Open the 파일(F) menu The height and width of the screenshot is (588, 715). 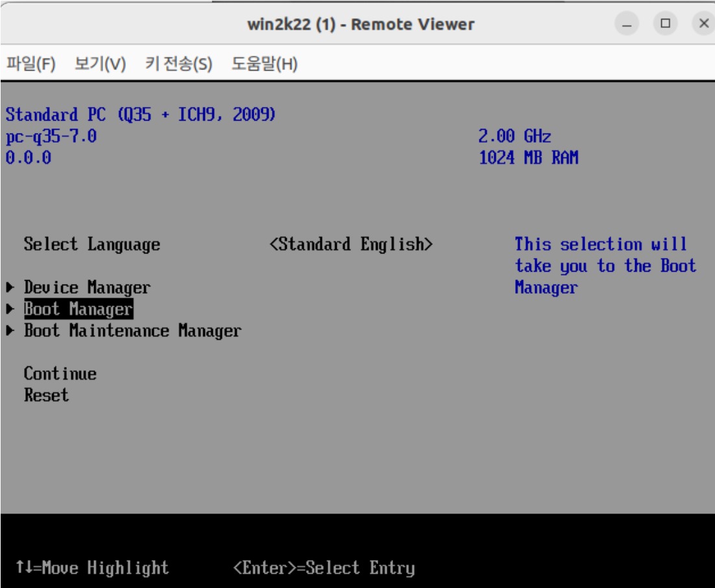click(x=31, y=64)
